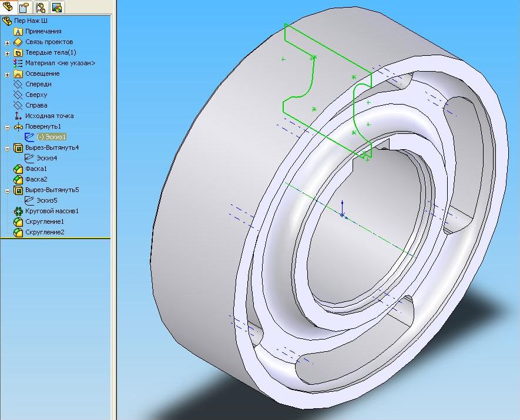520x420 pixels.
Task: Select the 'Справа' plane label
Action: point(36,105)
